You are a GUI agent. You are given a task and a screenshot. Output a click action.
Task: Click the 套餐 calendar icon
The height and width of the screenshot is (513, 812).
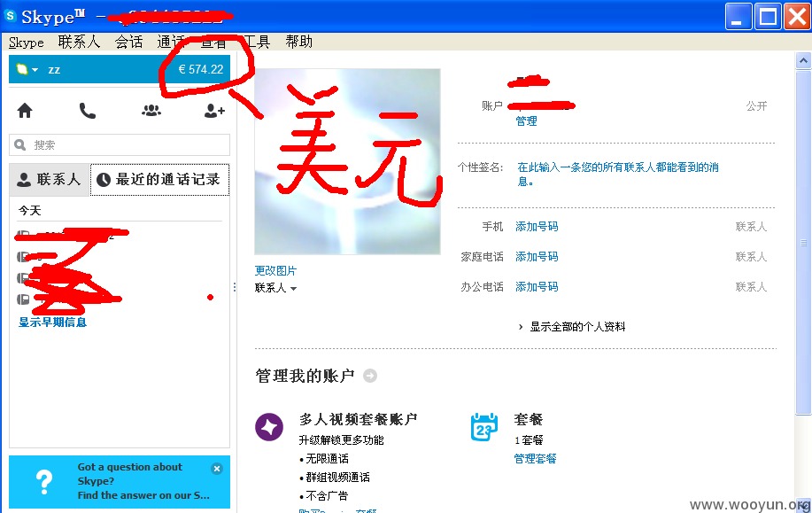[484, 427]
